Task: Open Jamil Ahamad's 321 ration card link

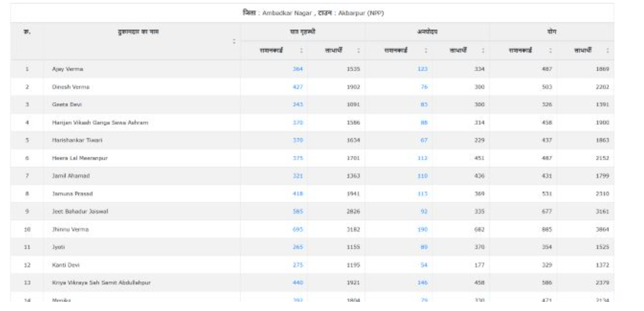Action: coord(297,176)
